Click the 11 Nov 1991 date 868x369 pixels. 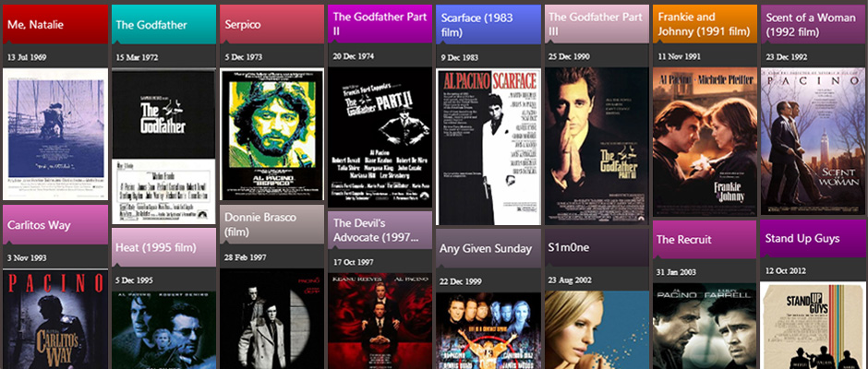tap(679, 56)
